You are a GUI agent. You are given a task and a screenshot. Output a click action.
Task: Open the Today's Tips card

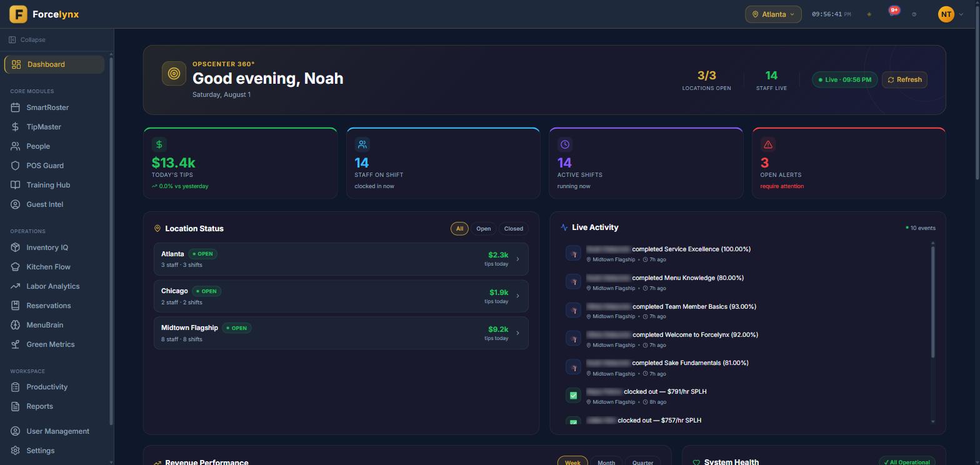241,163
